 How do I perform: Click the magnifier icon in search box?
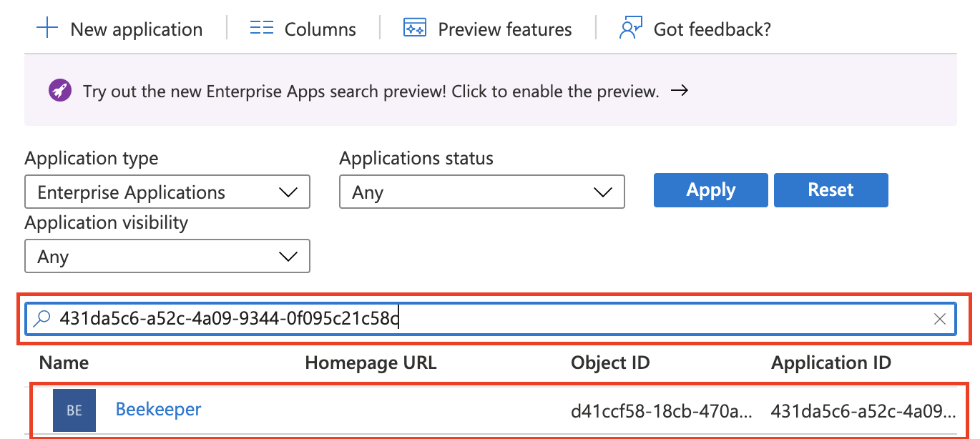43,318
